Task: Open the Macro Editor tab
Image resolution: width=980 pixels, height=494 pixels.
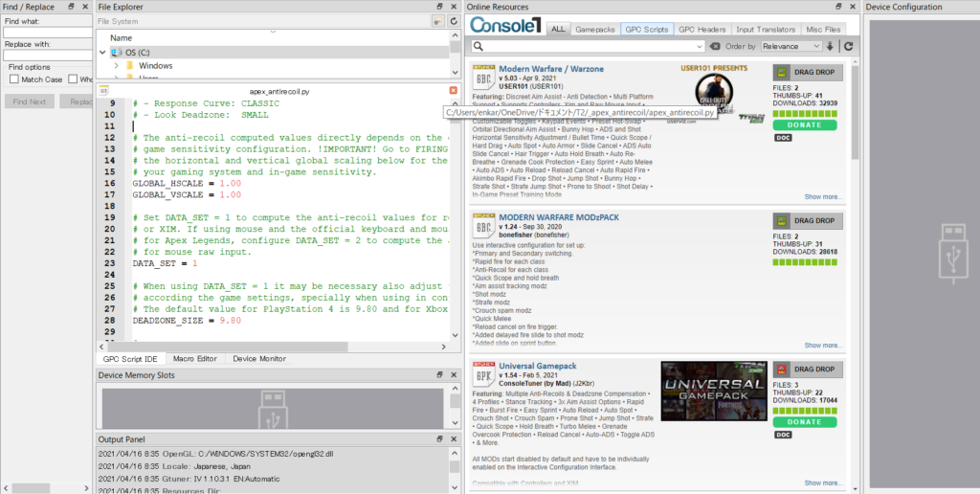Action: click(x=195, y=359)
